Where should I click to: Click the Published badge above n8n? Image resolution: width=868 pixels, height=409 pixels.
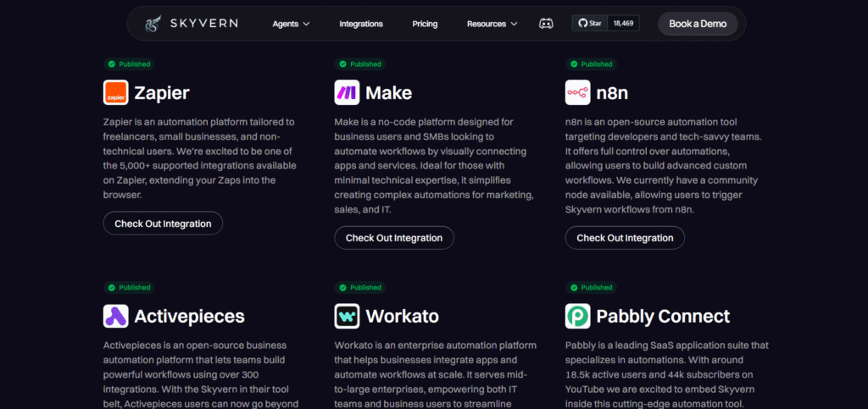pyautogui.click(x=591, y=64)
